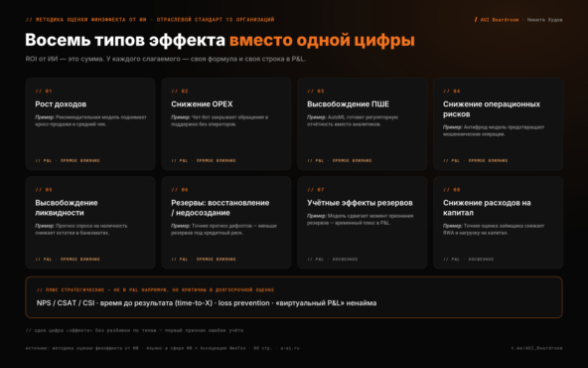The height and width of the screenshot is (368, 588).
Task: Click the author name 'Никита Худов'
Action: (545, 20)
